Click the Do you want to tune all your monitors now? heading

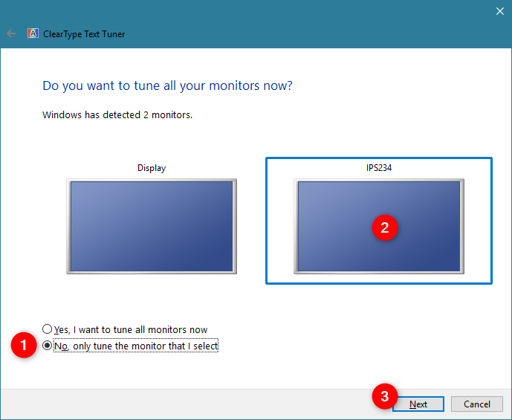coord(167,86)
